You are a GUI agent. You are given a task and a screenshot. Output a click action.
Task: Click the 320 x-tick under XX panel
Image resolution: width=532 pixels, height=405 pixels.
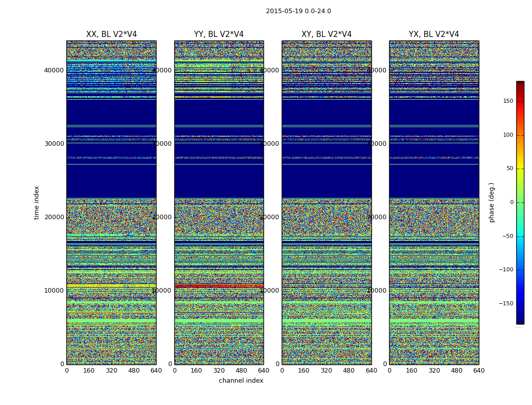[x=111, y=371]
